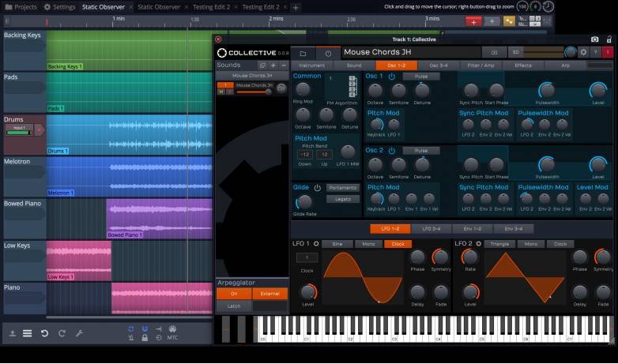The image size is (618, 364).
Task: Show the LFO 3-4 modulation page
Action: (x=431, y=228)
